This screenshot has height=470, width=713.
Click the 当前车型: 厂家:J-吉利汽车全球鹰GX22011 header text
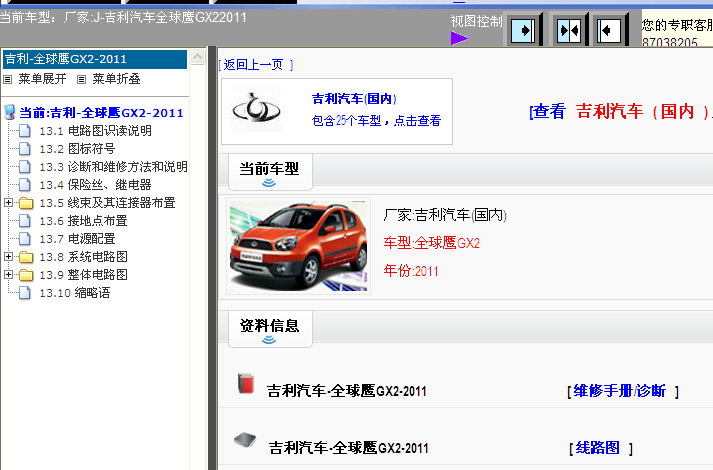pyautogui.click(x=123, y=18)
